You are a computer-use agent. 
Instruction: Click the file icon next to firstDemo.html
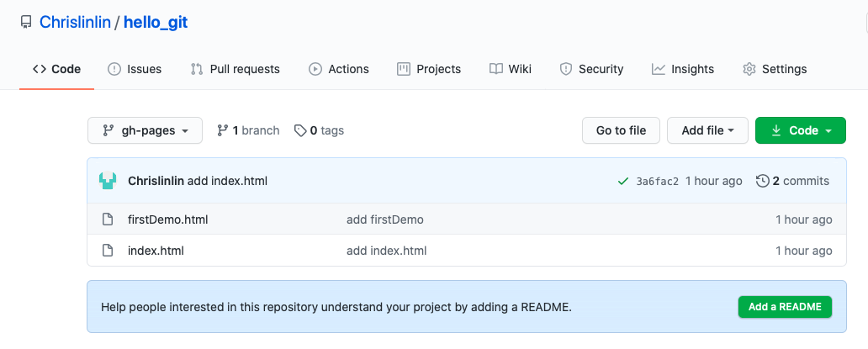coord(108,219)
